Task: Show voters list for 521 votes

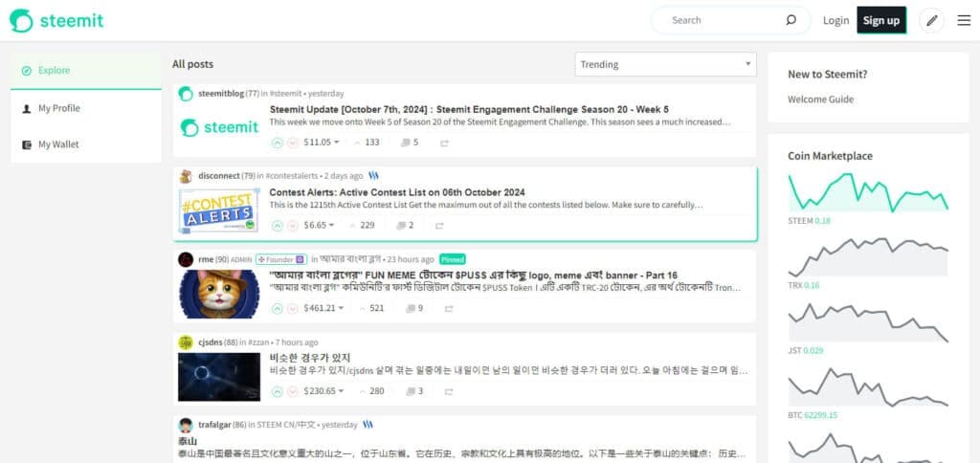Action: point(371,308)
